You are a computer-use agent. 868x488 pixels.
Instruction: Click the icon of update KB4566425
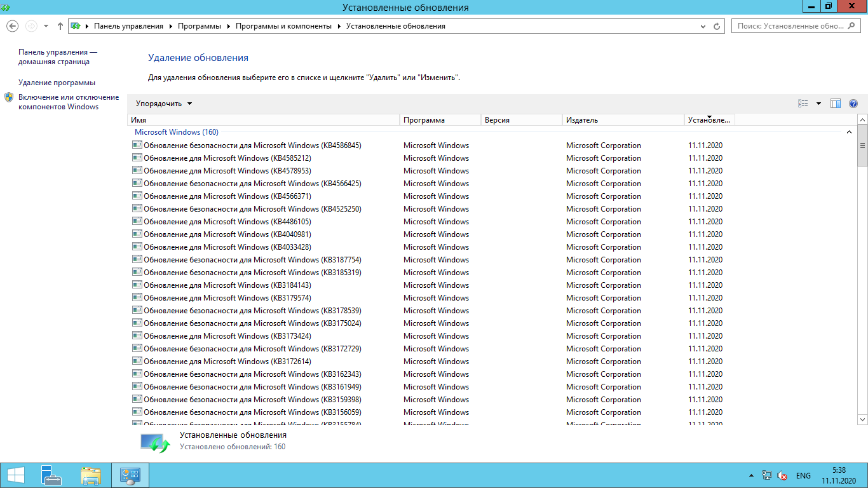[137, 183]
